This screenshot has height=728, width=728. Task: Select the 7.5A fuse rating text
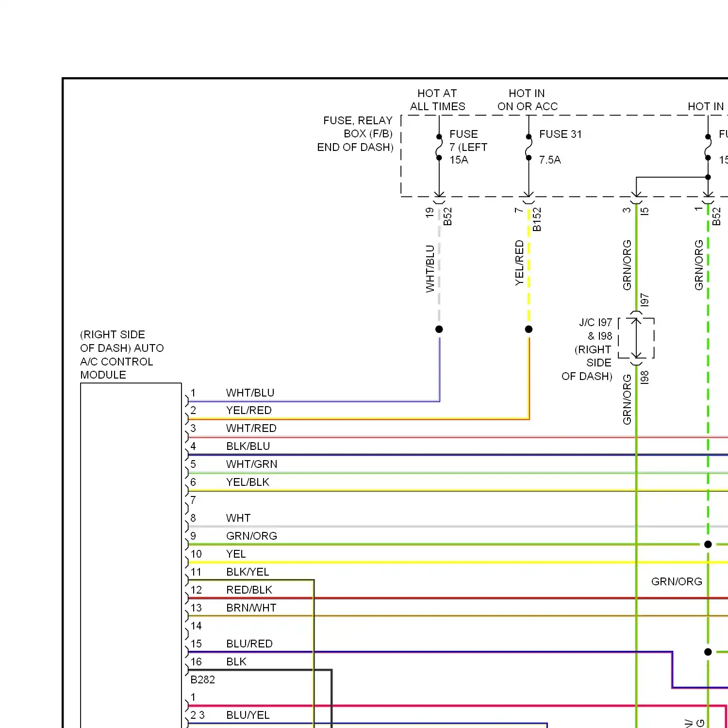(x=550, y=160)
